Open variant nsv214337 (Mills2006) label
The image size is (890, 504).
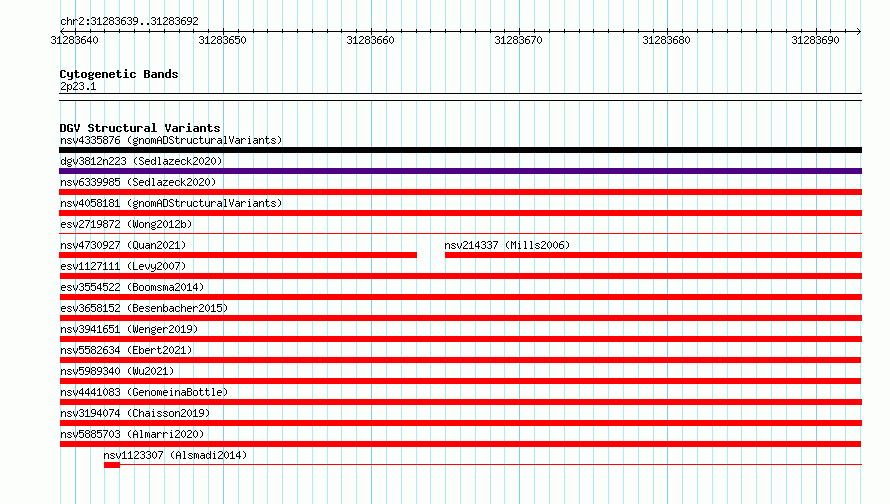pyautogui.click(x=507, y=245)
